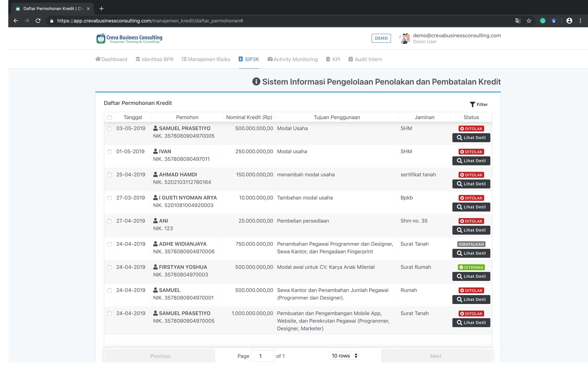Open the KPI menu
This screenshot has height=372, width=588.
[x=333, y=59]
